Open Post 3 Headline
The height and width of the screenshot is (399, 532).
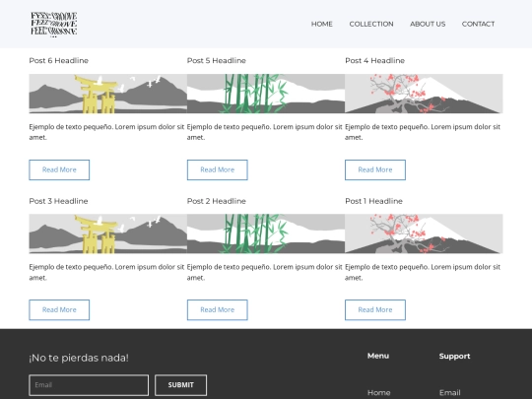[x=58, y=201]
